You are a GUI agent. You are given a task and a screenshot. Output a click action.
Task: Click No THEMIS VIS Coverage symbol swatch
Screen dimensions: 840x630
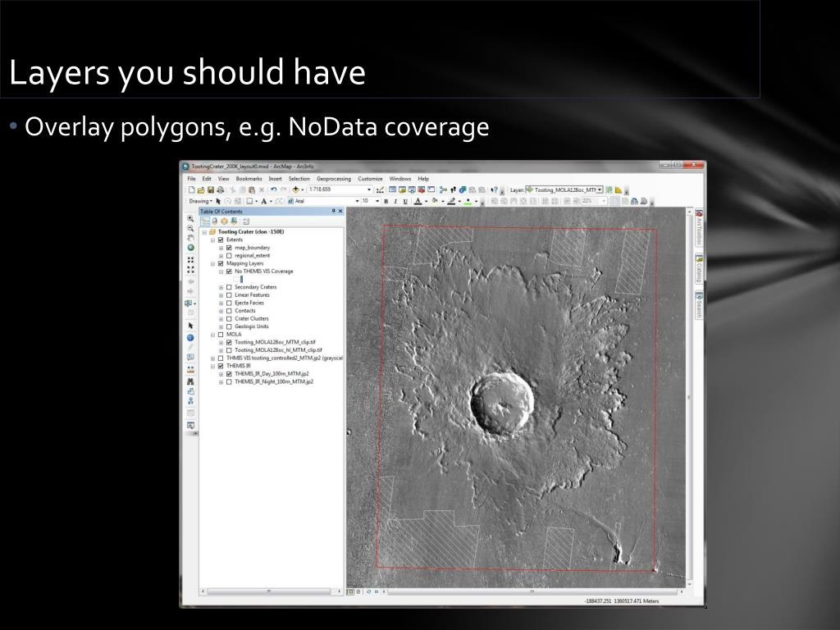[x=238, y=279]
